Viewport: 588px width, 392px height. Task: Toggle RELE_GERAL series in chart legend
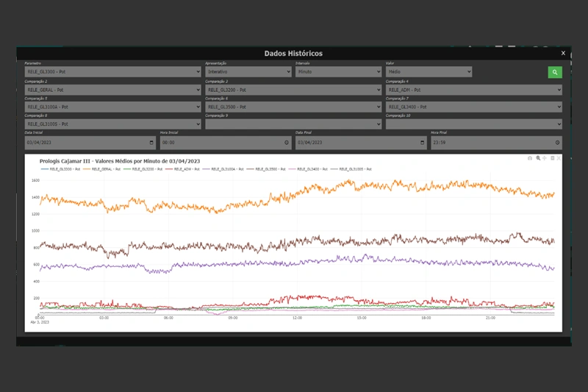(107, 169)
